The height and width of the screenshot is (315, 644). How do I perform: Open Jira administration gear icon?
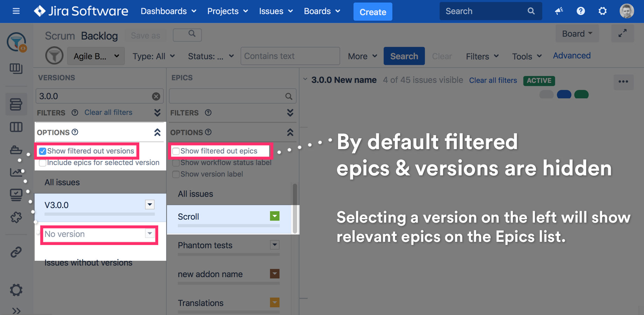tap(602, 11)
